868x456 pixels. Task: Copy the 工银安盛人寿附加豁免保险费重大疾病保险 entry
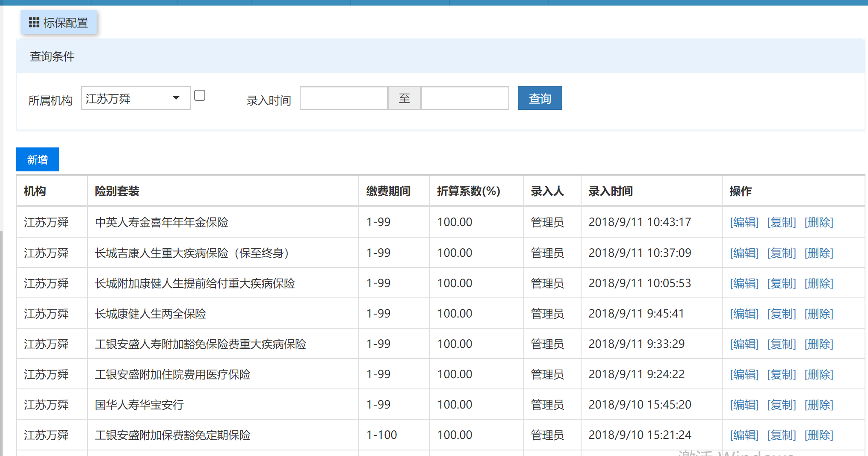point(781,344)
